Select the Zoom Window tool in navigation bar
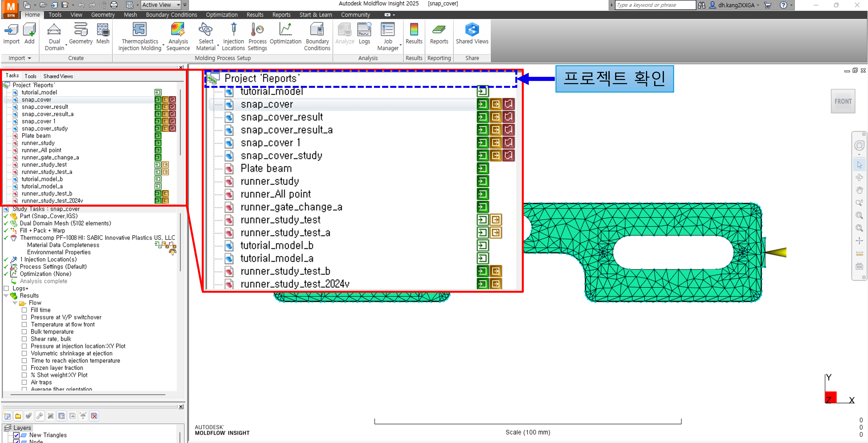 coord(859,215)
